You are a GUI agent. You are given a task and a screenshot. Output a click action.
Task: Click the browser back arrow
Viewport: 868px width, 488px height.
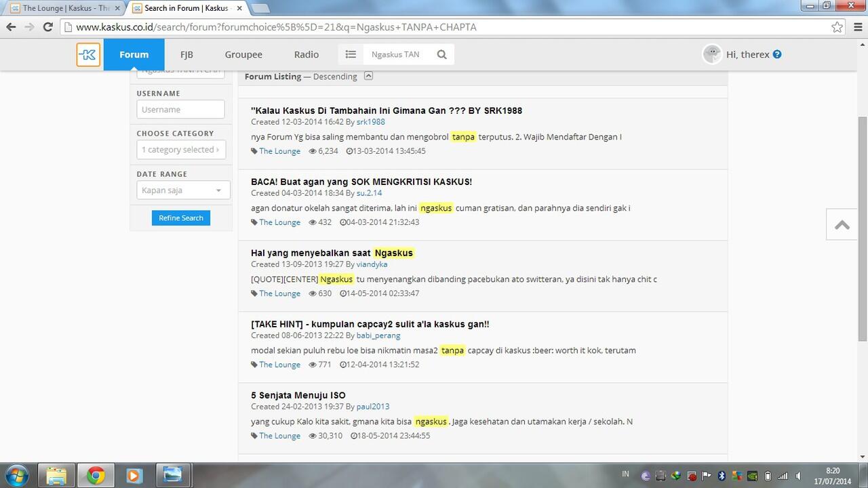[11, 27]
